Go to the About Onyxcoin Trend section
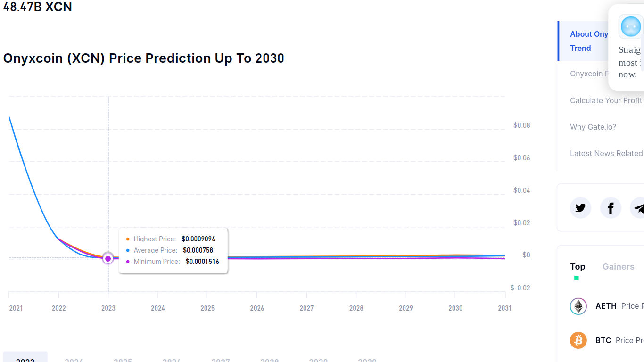 pos(589,41)
